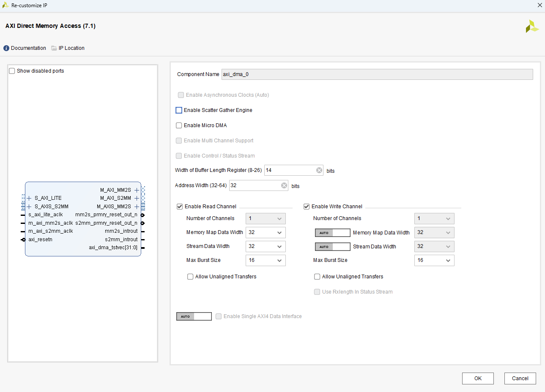Screen dimensions: 545x392
Task: Click the OK button
Action: pyautogui.click(x=478, y=378)
